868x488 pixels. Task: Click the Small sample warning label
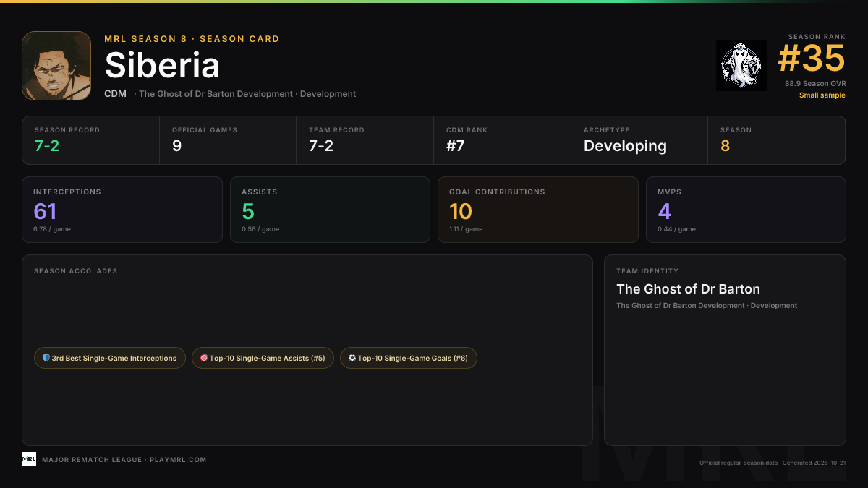click(822, 95)
